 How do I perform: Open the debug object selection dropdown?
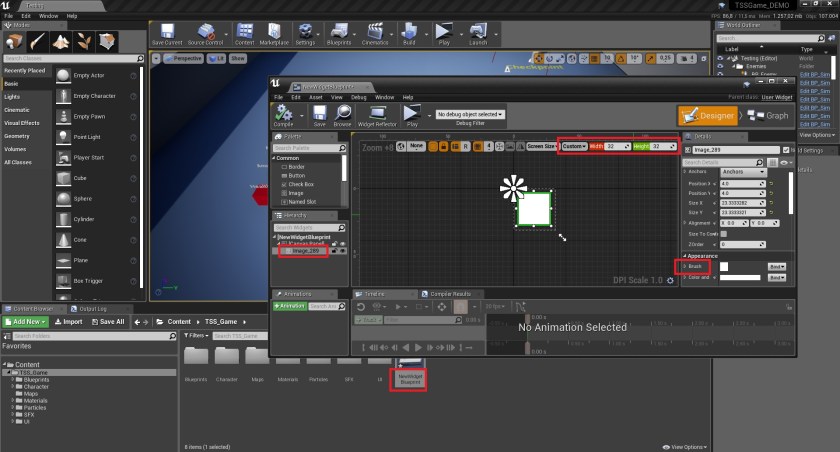tap(470, 114)
